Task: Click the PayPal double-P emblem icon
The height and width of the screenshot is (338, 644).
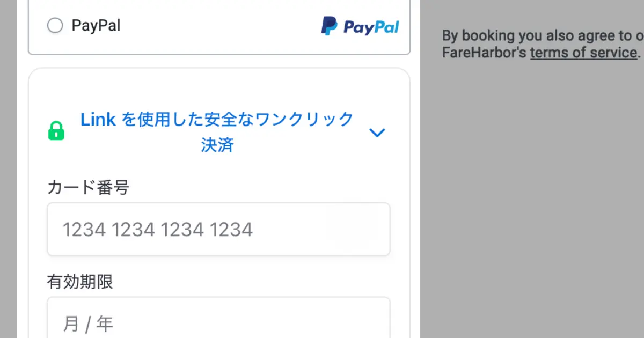Action: pyautogui.click(x=329, y=26)
